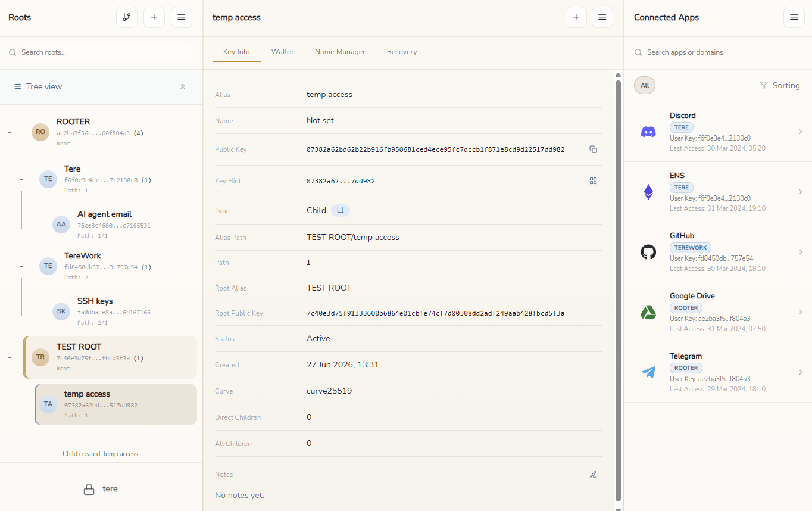Open the temp access panel menu
This screenshot has width=812, height=511.
coord(602,17)
